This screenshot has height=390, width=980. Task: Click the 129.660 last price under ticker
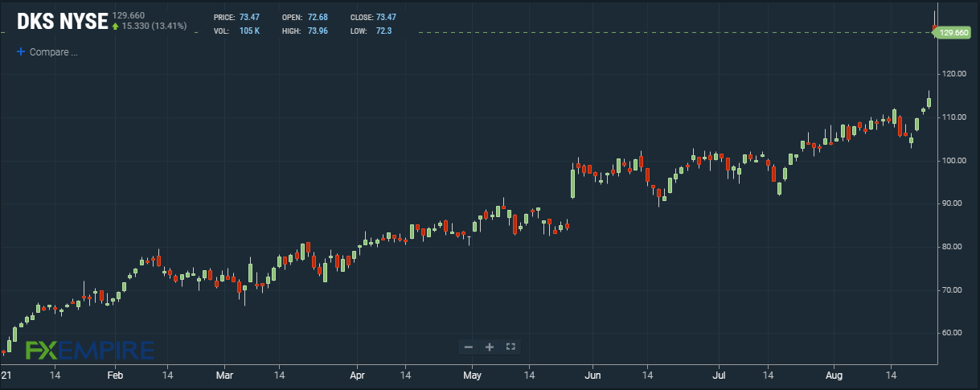tap(129, 14)
